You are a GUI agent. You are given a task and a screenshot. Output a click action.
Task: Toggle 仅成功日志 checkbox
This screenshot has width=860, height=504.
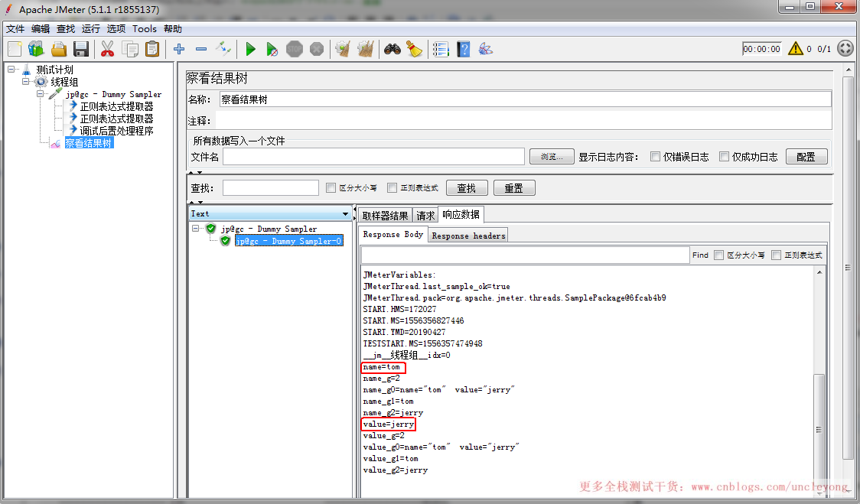pyautogui.click(x=724, y=156)
